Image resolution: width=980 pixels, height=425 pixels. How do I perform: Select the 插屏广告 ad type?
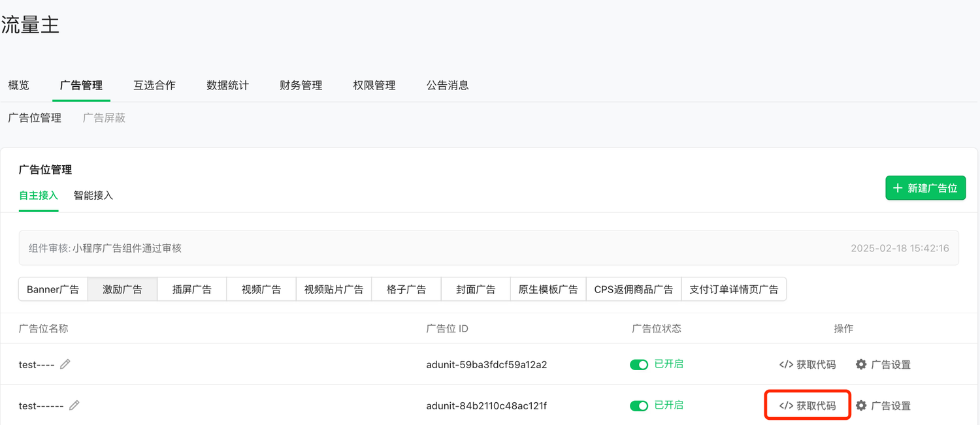coord(192,289)
